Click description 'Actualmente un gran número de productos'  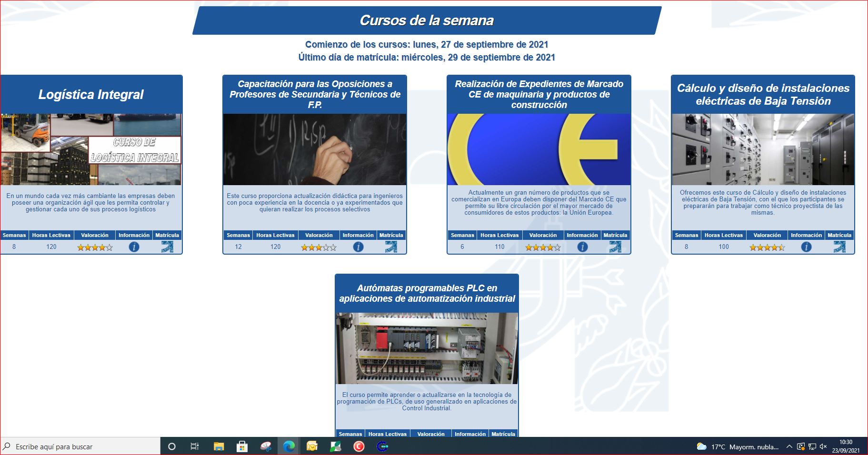pos(539,203)
